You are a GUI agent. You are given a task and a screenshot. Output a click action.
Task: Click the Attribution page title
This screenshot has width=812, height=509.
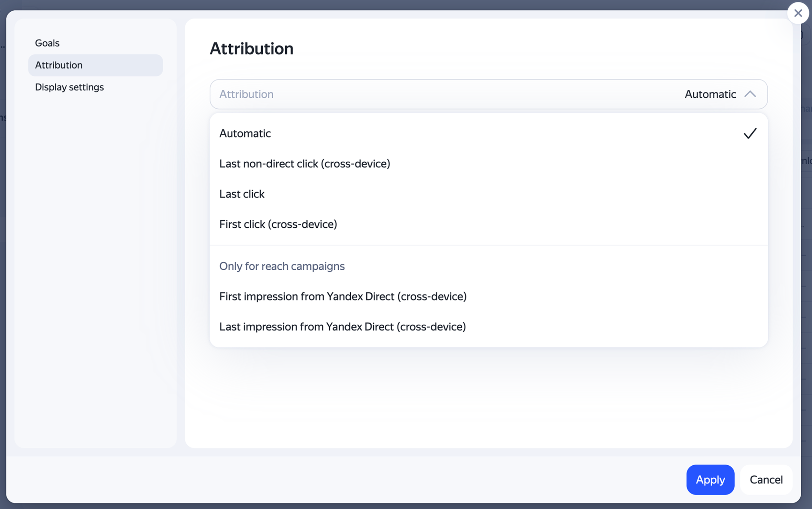(251, 48)
